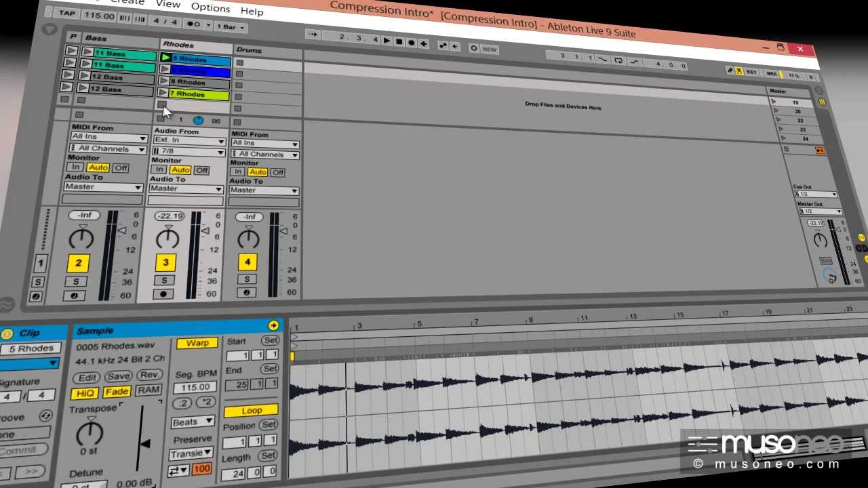The width and height of the screenshot is (868, 488).
Task: Click the Set button next to Start
Action: 271,340
